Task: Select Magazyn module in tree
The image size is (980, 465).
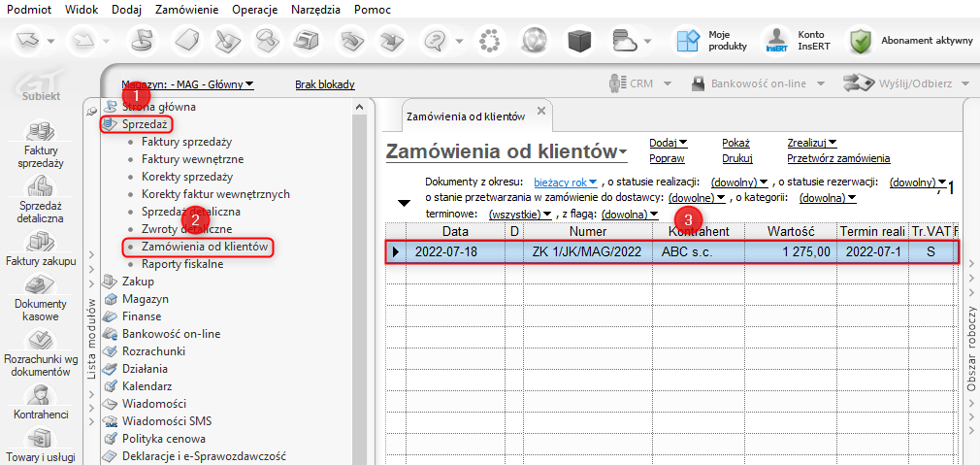Action: pos(145,299)
